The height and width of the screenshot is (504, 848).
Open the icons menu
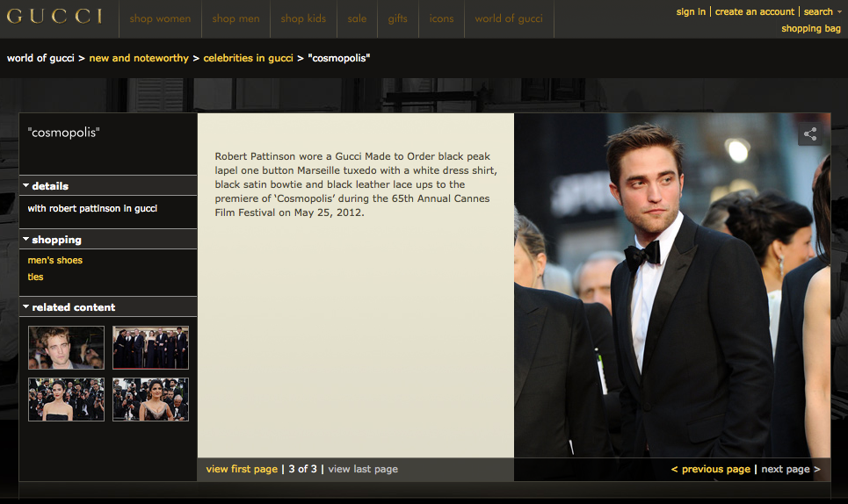coord(441,19)
